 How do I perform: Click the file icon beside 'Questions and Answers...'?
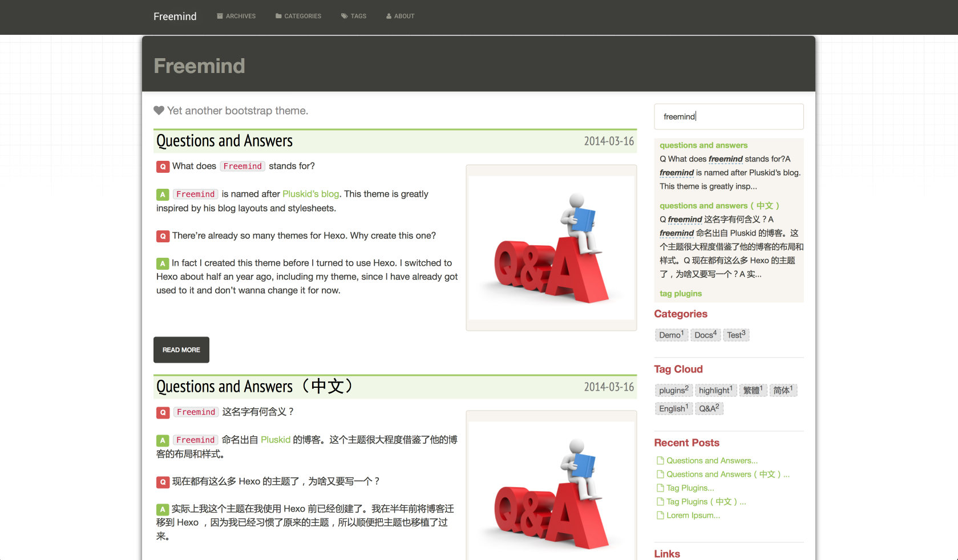coord(660,461)
